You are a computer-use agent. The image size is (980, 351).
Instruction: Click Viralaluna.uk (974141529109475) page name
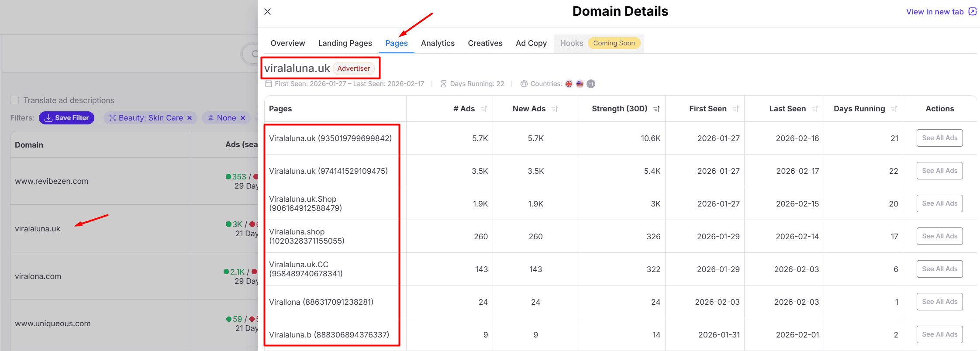coord(328,171)
